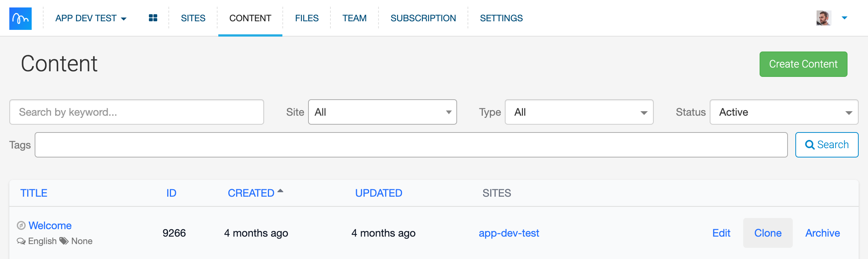The image size is (868, 259).
Task: Click the sort arrow next to CREATED
Action: tap(281, 191)
